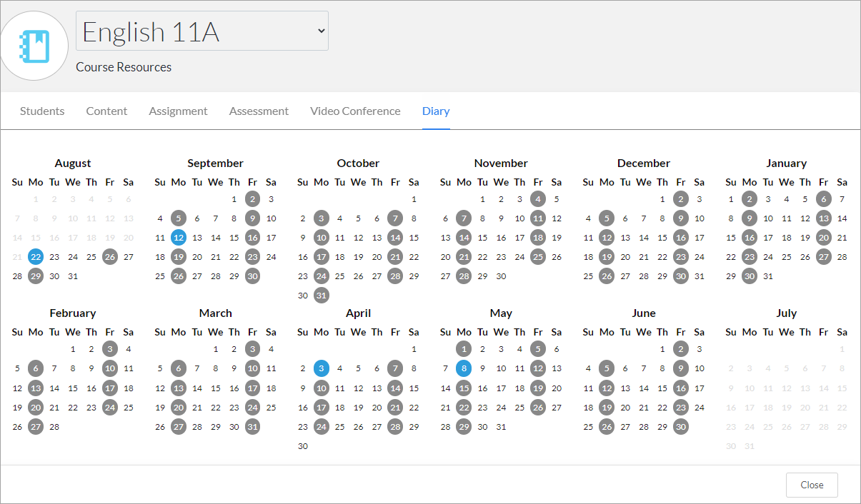Viewport: 861px width, 504px height.
Task: Click September 2 in the calendar
Action: [x=253, y=199]
